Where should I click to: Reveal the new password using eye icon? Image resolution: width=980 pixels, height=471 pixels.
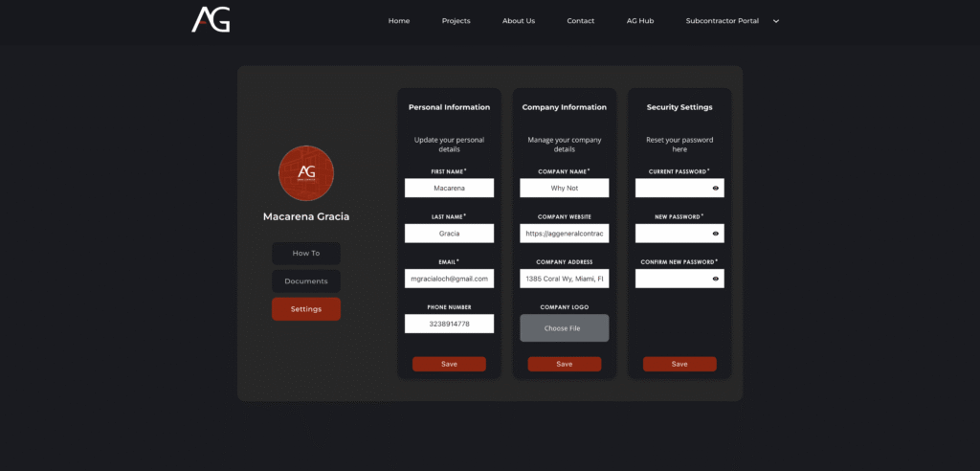[715, 234]
